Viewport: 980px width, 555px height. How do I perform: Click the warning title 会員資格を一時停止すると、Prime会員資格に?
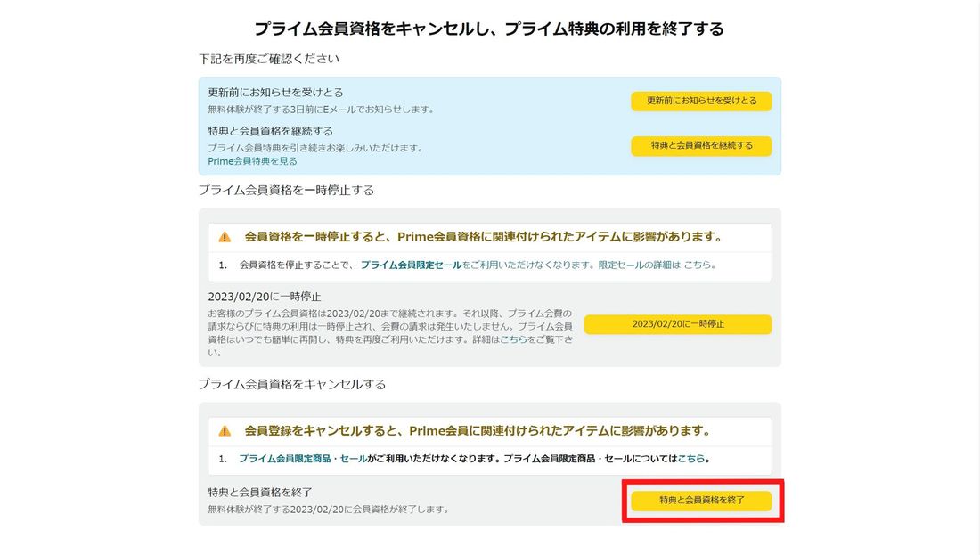click(485, 237)
